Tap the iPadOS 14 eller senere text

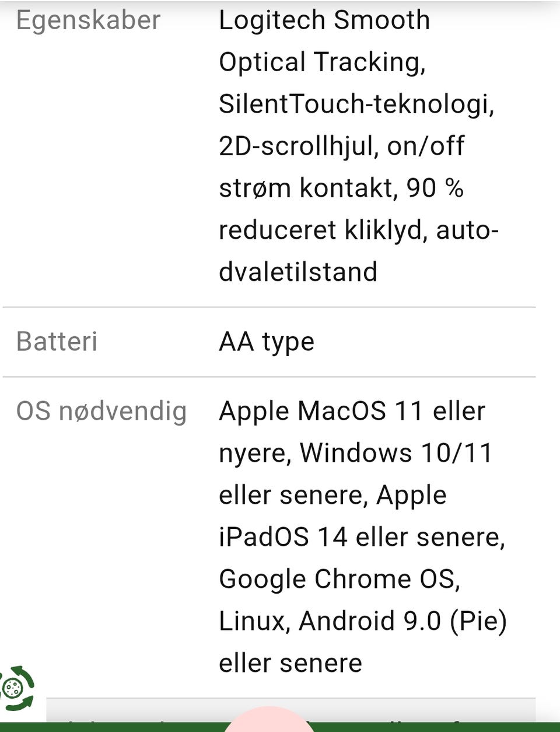coord(362,537)
